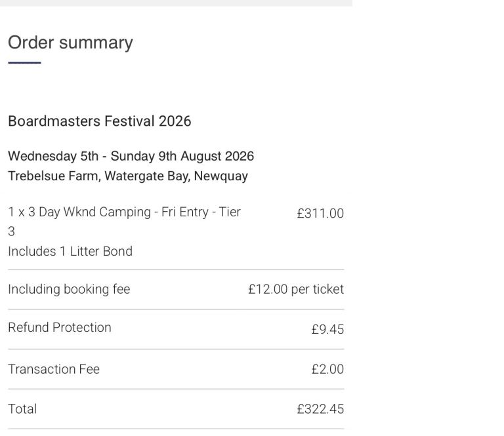The width and height of the screenshot is (504, 436).
Task: Click the £12.00 per ticket amount
Action: (295, 289)
